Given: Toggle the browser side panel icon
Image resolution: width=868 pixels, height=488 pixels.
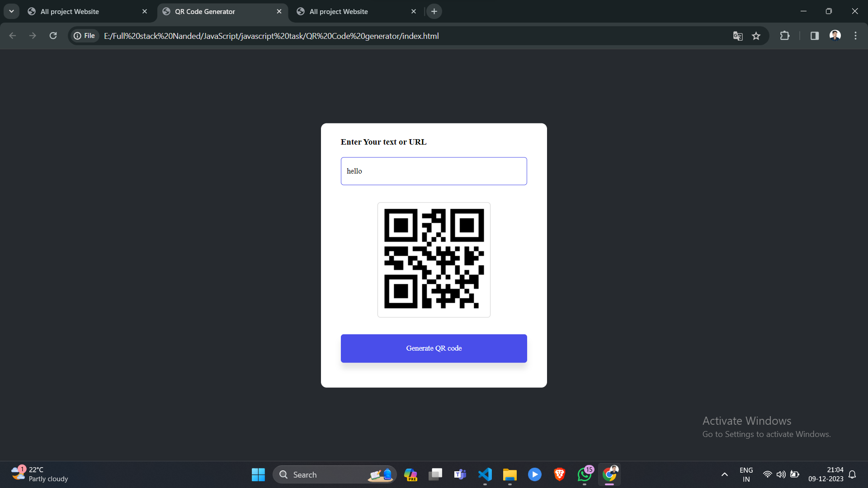Looking at the screenshot, I should tap(815, 36).
